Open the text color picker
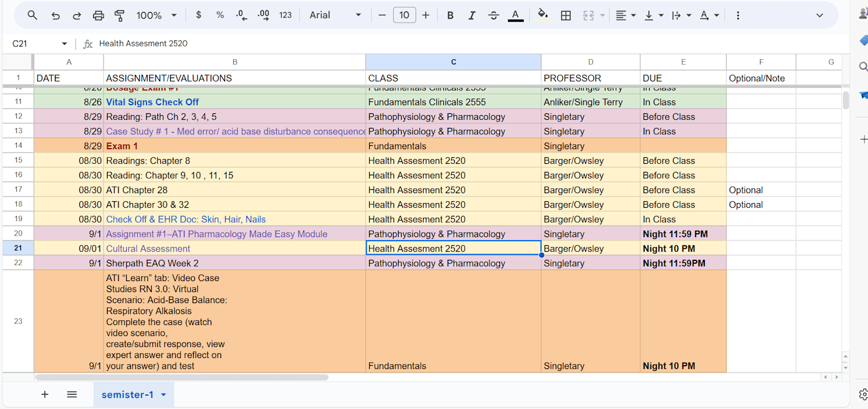The height and width of the screenshot is (409, 868). pyautogui.click(x=516, y=16)
